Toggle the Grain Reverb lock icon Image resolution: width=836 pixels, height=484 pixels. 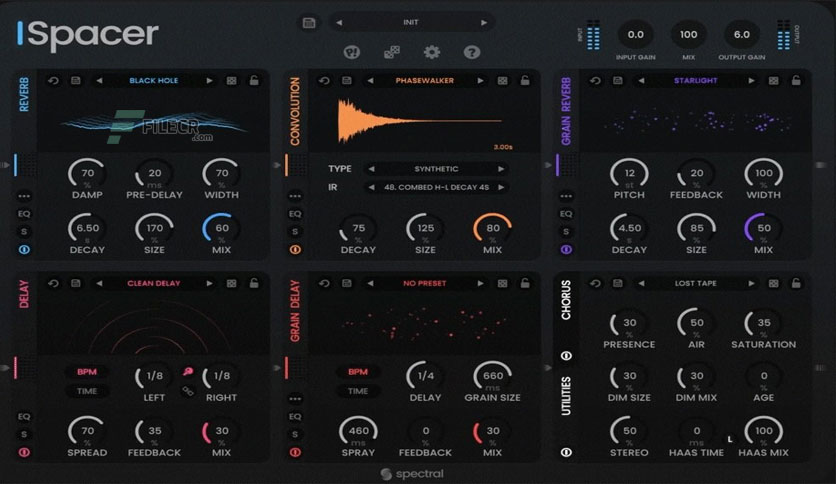796,80
